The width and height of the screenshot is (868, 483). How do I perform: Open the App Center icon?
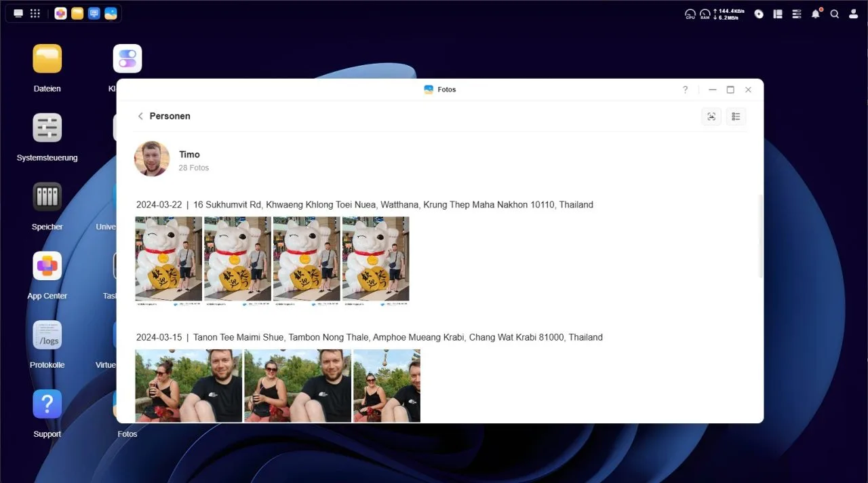coord(47,273)
